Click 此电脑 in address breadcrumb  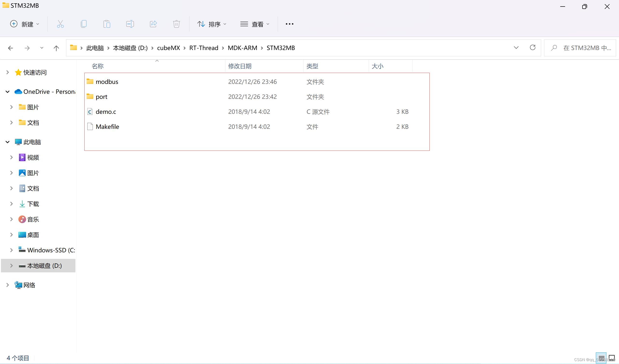click(95, 48)
